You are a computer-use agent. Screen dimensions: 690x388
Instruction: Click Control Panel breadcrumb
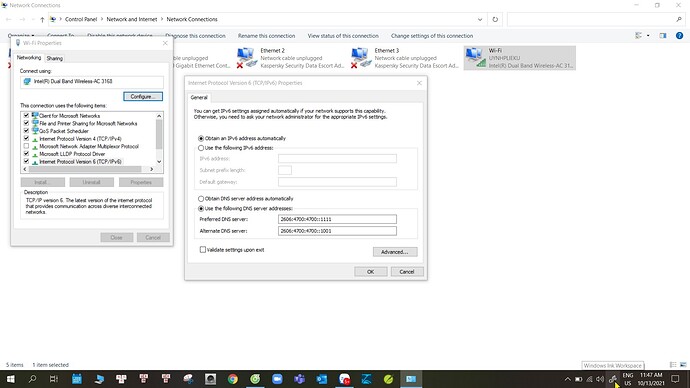(x=81, y=19)
